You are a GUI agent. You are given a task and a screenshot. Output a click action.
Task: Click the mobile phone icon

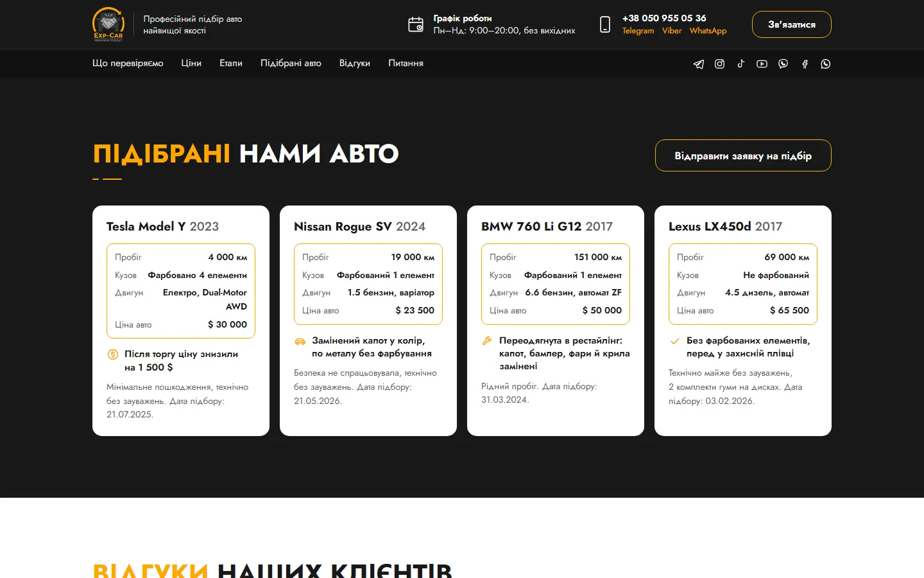(605, 24)
